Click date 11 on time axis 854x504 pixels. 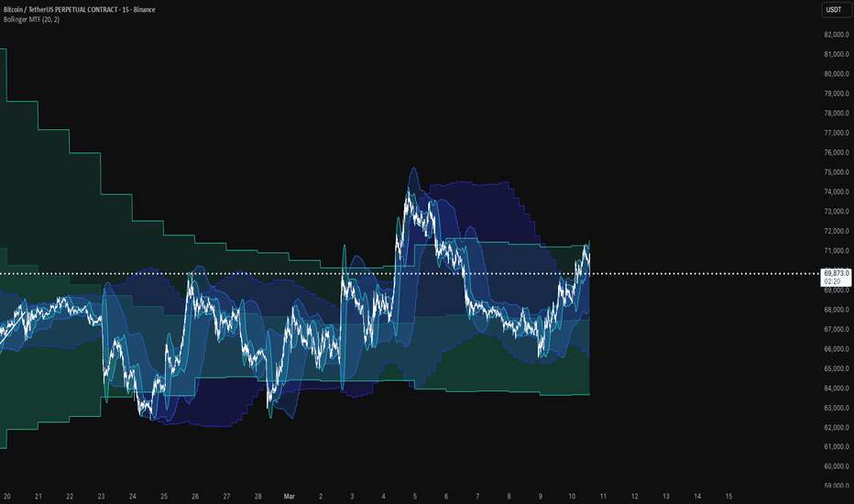click(603, 497)
